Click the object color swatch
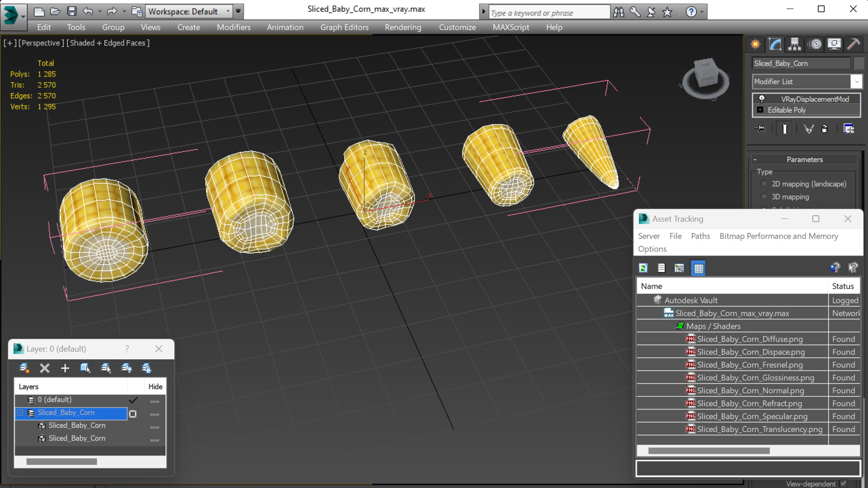 [859, 63]
